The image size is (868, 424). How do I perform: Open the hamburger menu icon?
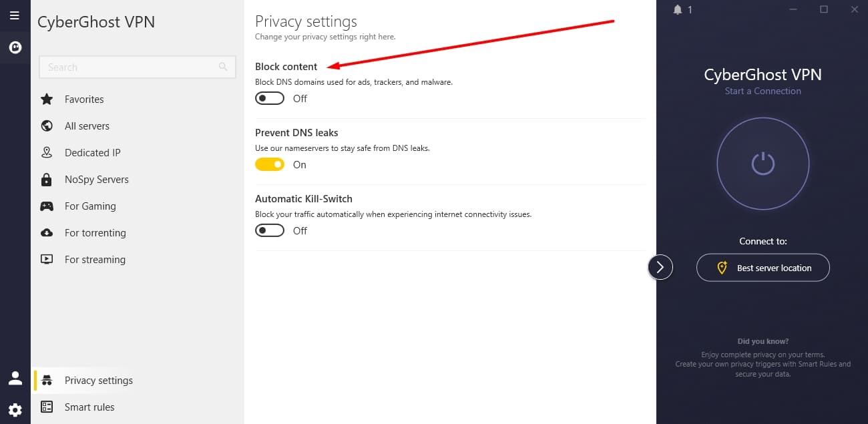tap(15, 15)
